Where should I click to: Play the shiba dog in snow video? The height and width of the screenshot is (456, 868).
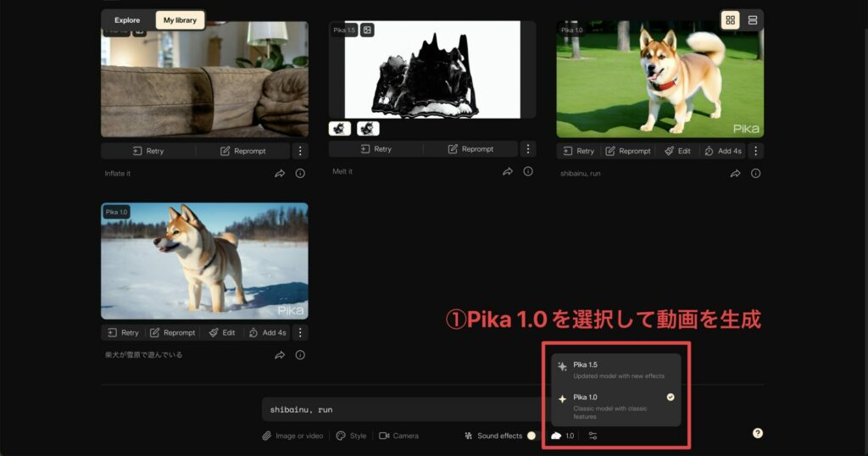[205, 261]
